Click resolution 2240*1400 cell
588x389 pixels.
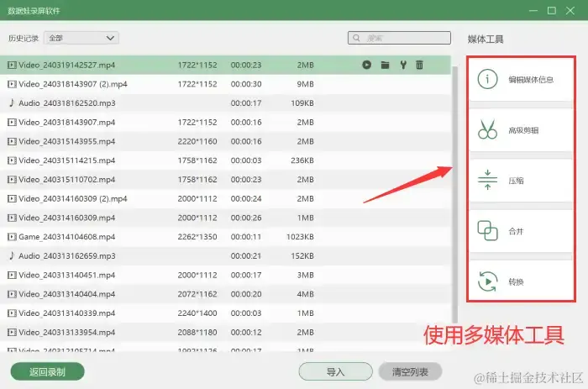pyautogui.click(x=197, y=313)
